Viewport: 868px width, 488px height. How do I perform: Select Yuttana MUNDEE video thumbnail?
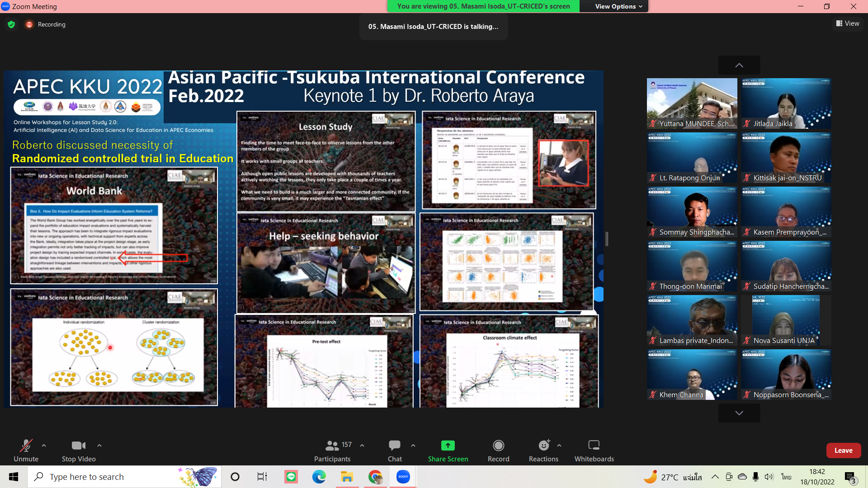[x=692, y=103]
